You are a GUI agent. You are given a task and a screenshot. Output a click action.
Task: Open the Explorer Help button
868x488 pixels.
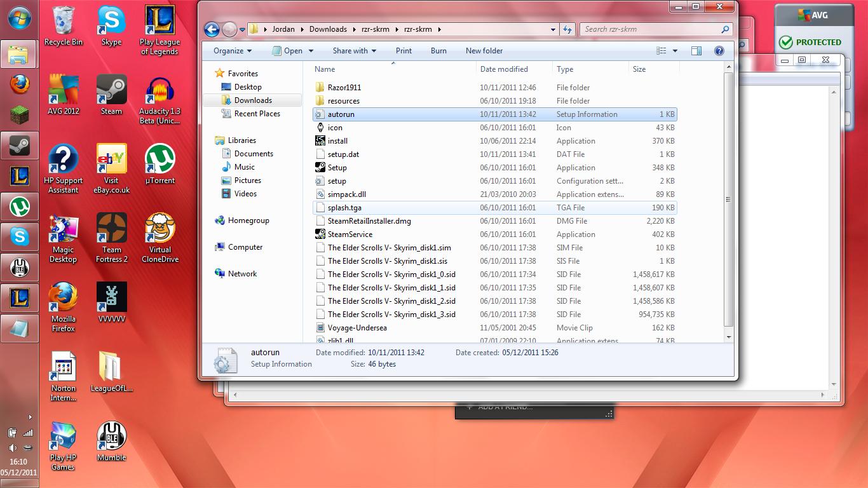coord(719,51)
